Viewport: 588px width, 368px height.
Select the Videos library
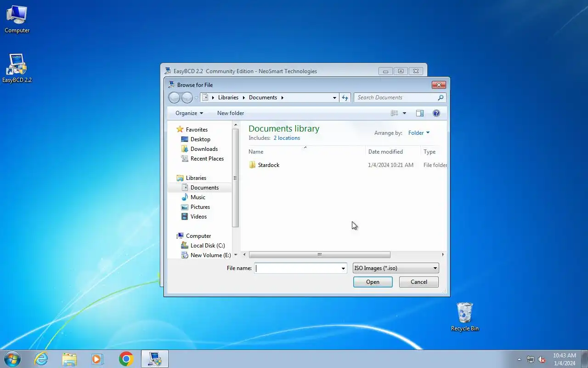click(x=198, y=217)
